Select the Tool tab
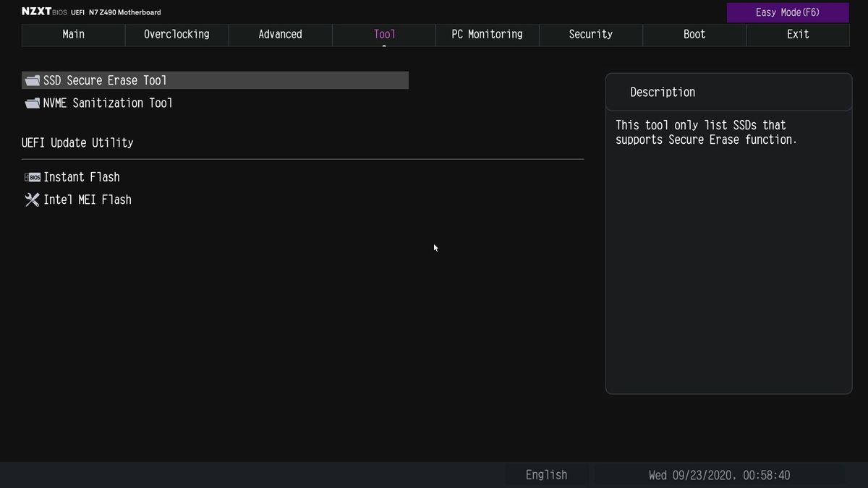This screenshot has width=868, height=488. click(x=384, y=35)
